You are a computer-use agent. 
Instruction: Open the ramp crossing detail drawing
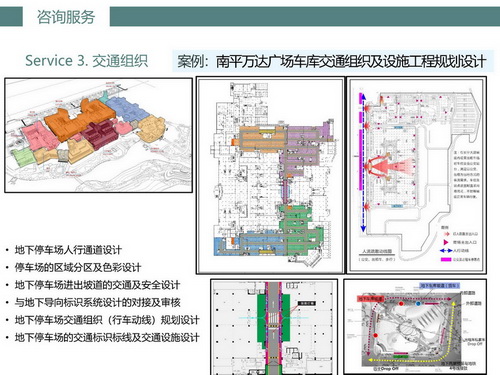[274, 327]
